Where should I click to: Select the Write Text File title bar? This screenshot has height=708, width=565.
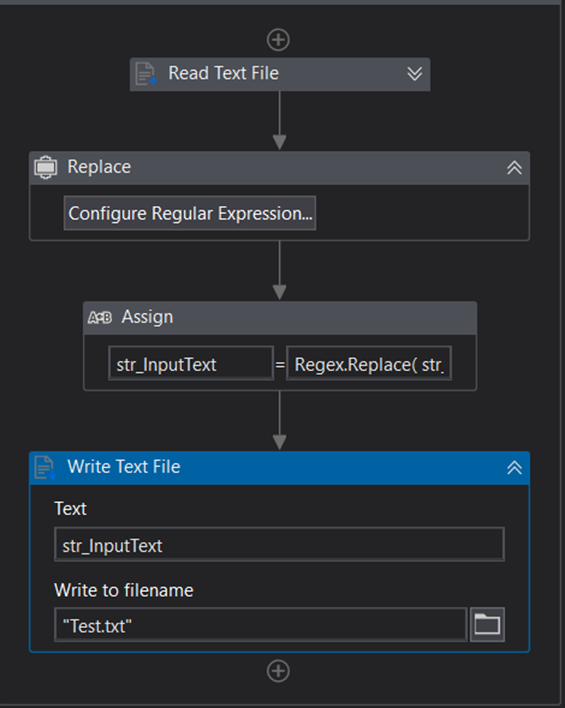pyautogui.click(x=280, y=468)
